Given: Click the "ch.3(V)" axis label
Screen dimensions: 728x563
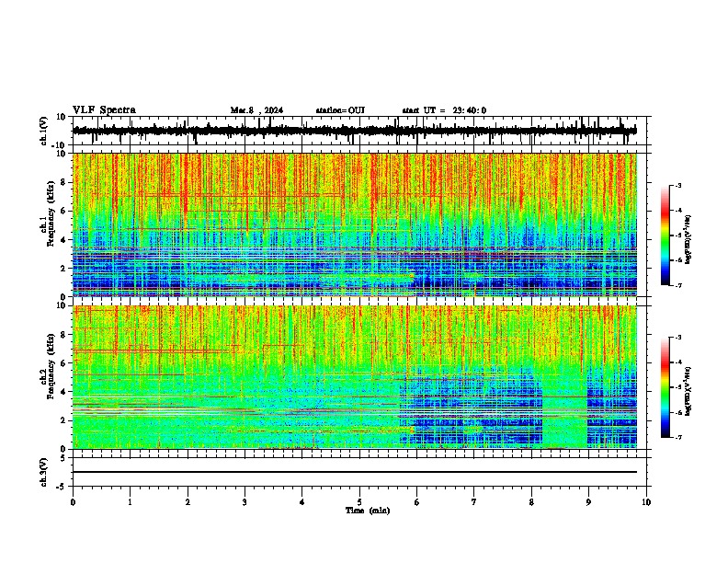Looking at the screenshot, I should (x=44, y=472).
